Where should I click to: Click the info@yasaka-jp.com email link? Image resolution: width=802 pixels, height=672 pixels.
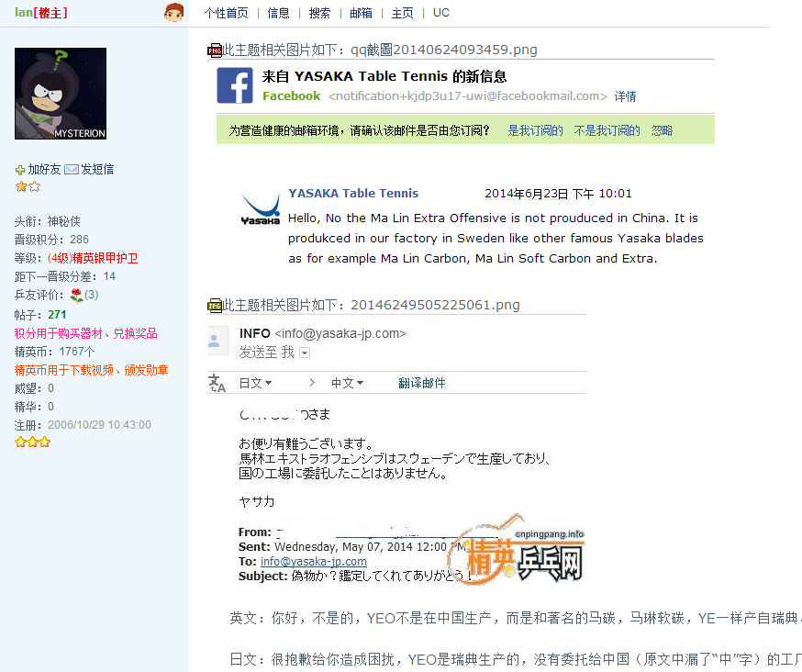pyautogui.click(x=314, y=562)
